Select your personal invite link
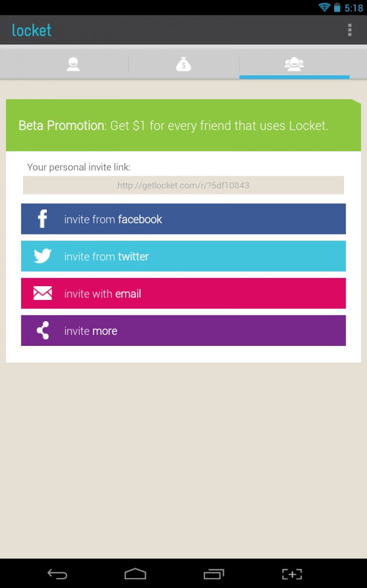 (x=183, y=185)
